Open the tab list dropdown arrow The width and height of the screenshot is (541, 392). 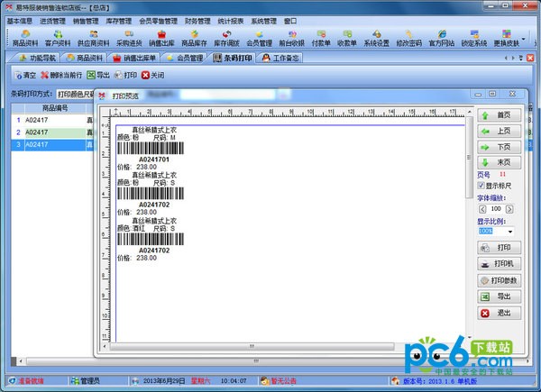pos(520,58)
